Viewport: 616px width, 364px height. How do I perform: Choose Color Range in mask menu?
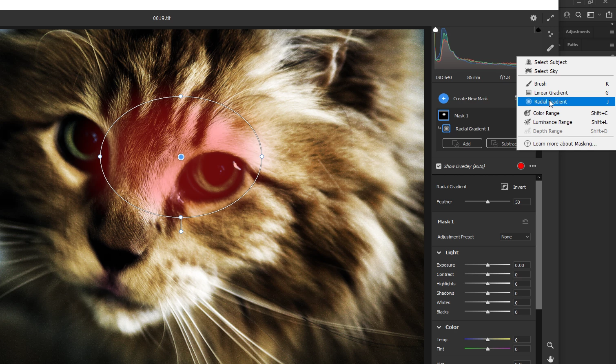(567, 113)
